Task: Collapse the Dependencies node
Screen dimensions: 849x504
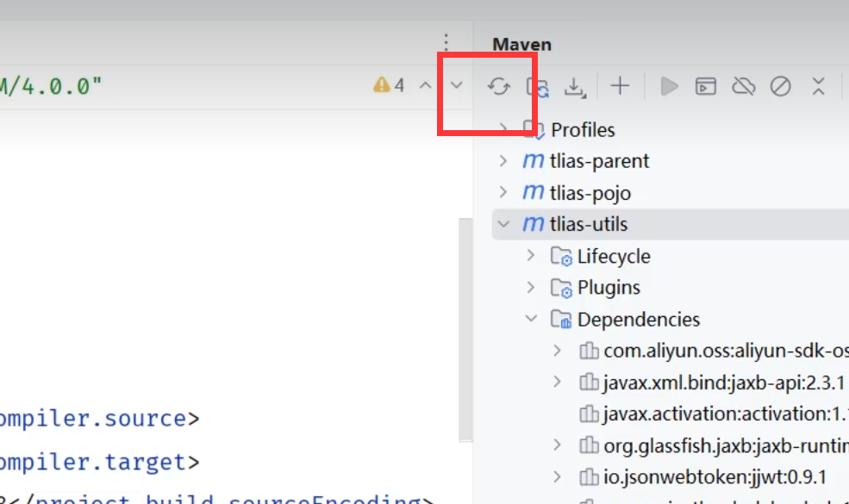Action: tap(532, 320)
